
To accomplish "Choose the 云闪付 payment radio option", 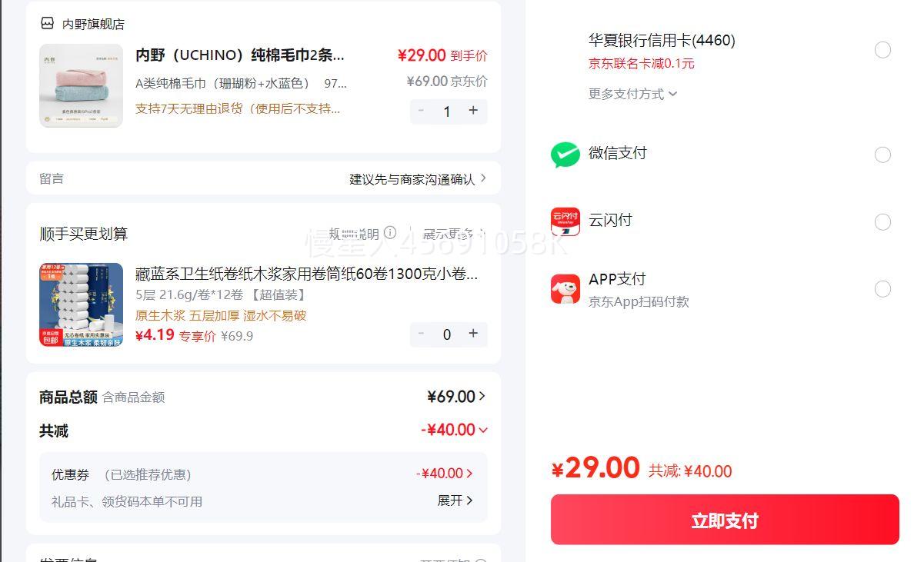I will point(882,222).
